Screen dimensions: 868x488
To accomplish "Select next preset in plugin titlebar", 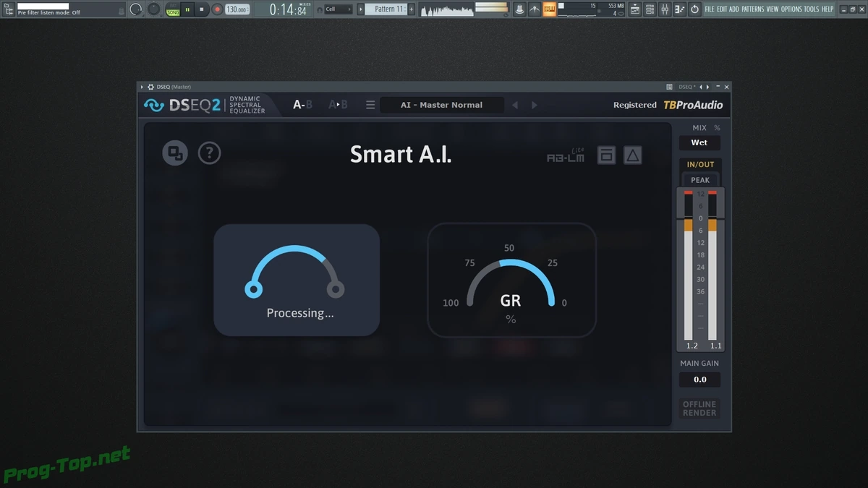I will 707,87.
